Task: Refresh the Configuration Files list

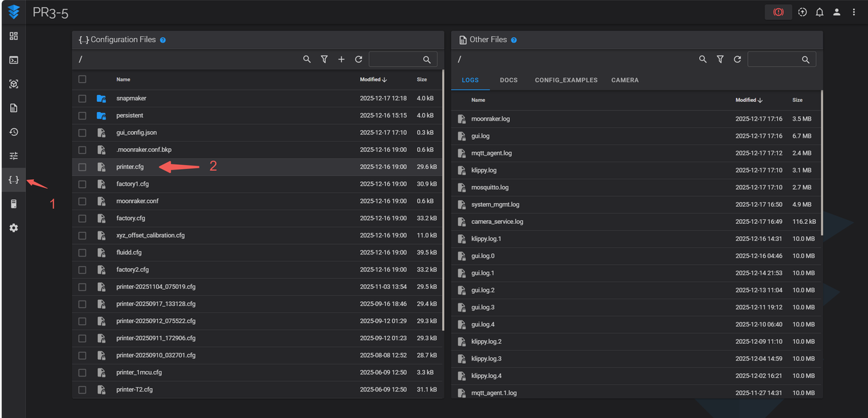Action: click(x=358, y=60)
